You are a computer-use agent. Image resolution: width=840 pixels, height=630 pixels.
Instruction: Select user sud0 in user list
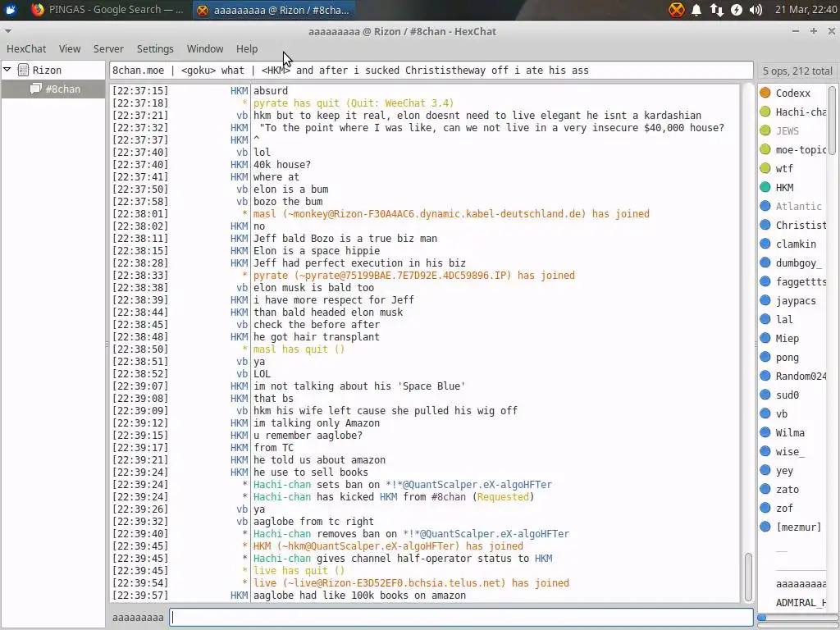point(793,395)
